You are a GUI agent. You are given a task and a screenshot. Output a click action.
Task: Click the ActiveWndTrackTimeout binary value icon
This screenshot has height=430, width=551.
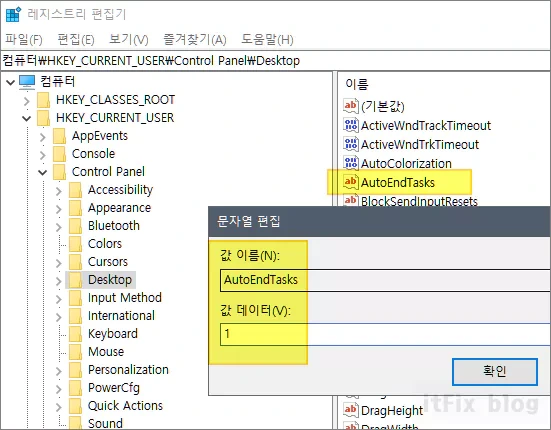click(x=351, y=125)
